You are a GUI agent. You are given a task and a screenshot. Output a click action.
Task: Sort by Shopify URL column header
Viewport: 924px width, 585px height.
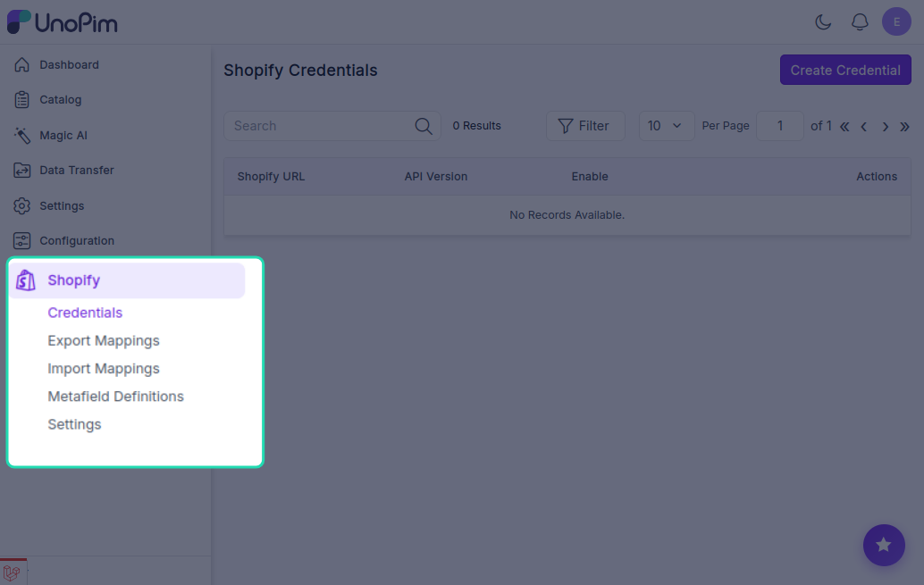click(271, 177)
